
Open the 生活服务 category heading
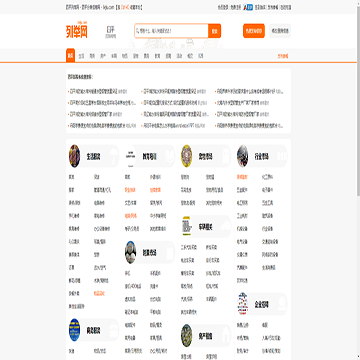pos(93,156)
